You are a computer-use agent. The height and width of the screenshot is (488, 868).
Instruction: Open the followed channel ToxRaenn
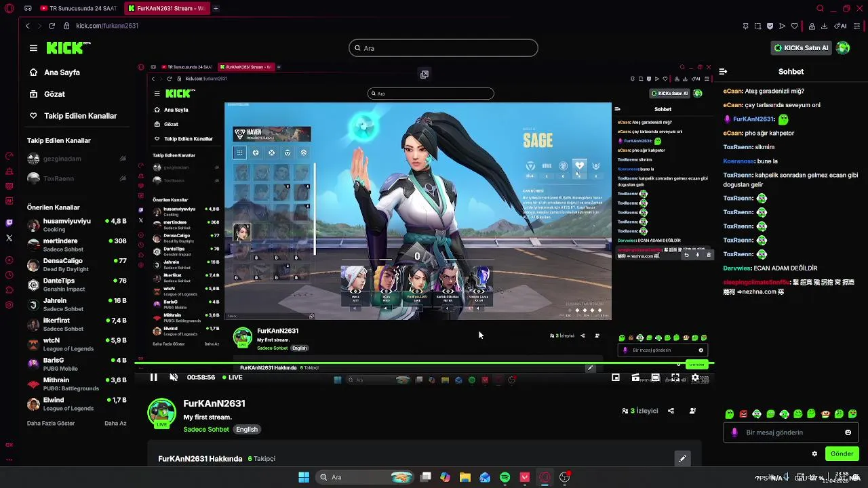tap(77, 178)
